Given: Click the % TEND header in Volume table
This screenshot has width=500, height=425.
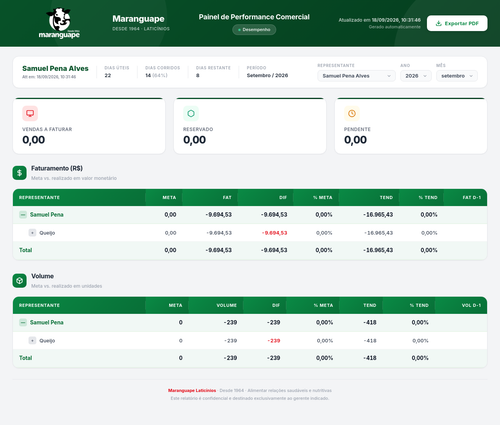Looking at the screenshot, I should pyautogui.click(x=419, y=305).
